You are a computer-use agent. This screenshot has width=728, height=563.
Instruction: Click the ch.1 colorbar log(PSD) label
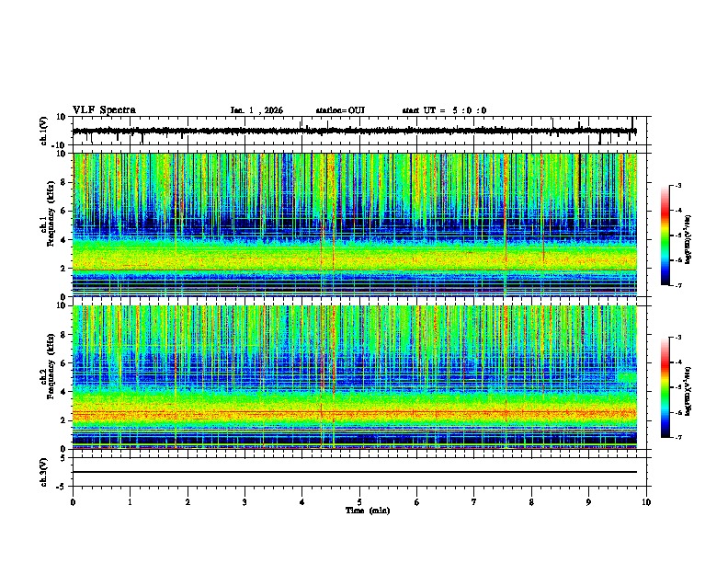click(x=688, y=240)
